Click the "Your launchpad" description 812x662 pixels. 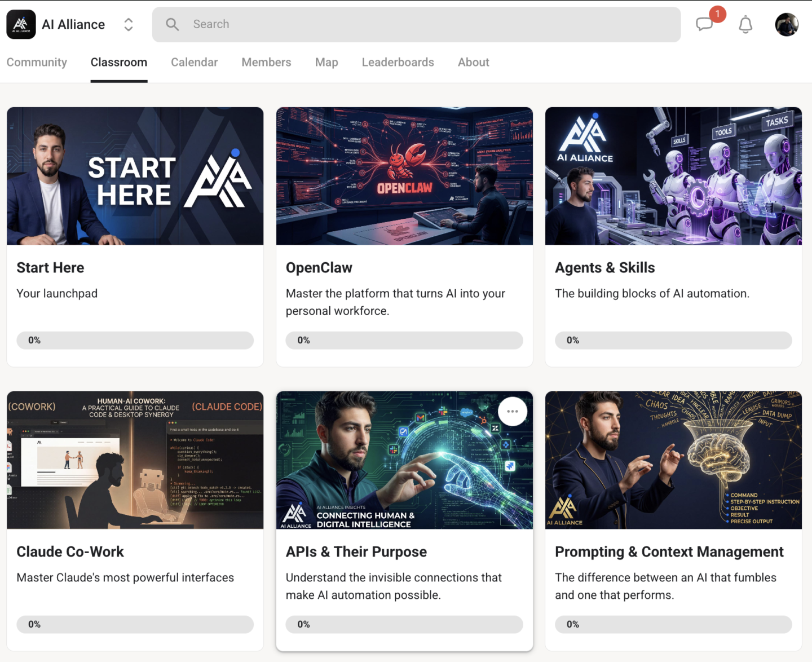coord(57,294)
